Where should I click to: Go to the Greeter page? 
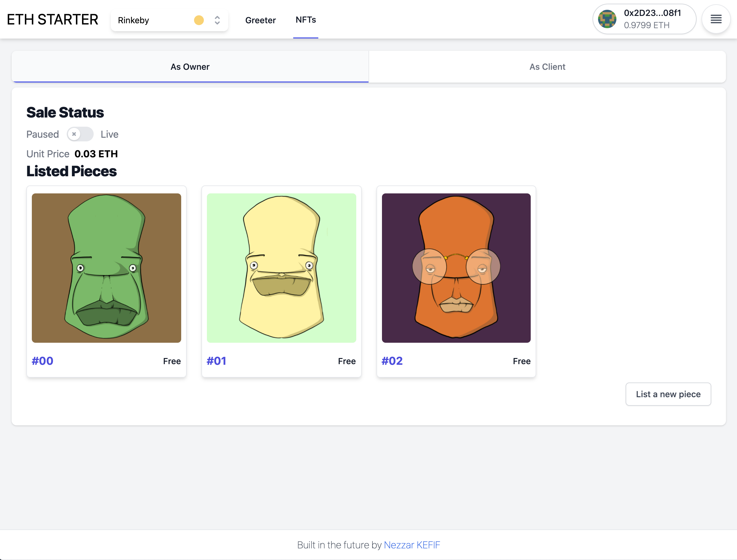coord(260,20)
